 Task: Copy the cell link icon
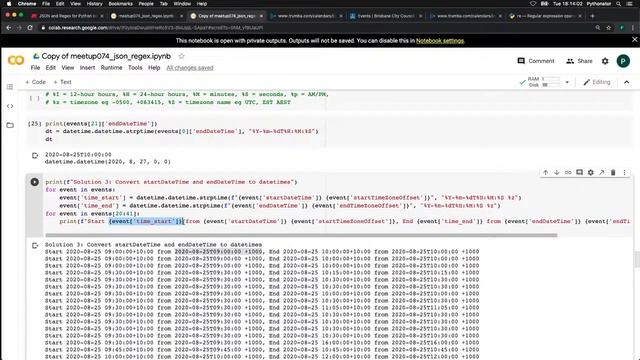click(x=568, y=173)
